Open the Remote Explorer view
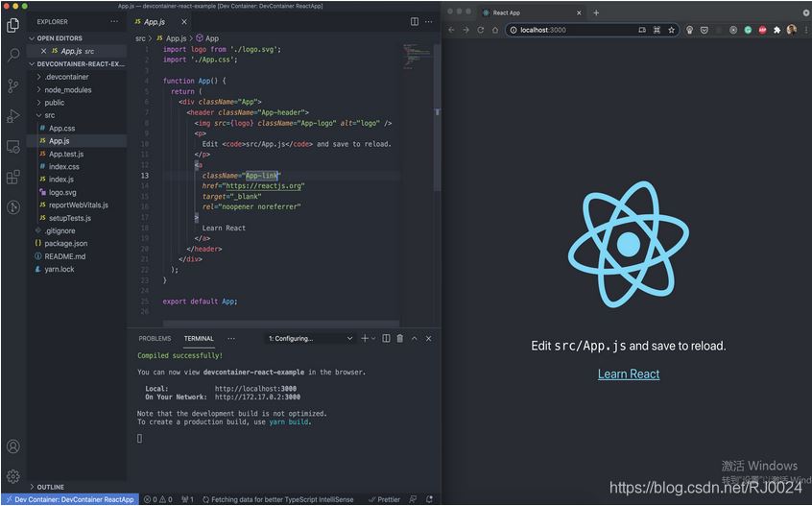Image resolution: width=812 pixels, height=506 pixels. click(x=13, y=147)
